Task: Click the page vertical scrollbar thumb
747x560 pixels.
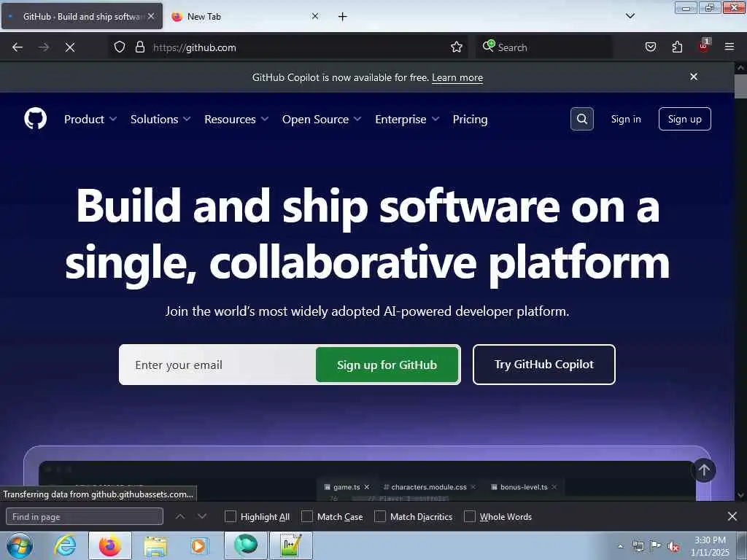Action: tap(740, 86)
